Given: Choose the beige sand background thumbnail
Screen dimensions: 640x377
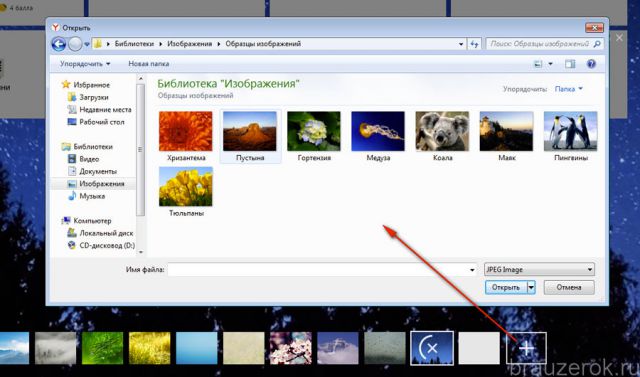Looking at the screenshot, I should click(x=244, y=348).
